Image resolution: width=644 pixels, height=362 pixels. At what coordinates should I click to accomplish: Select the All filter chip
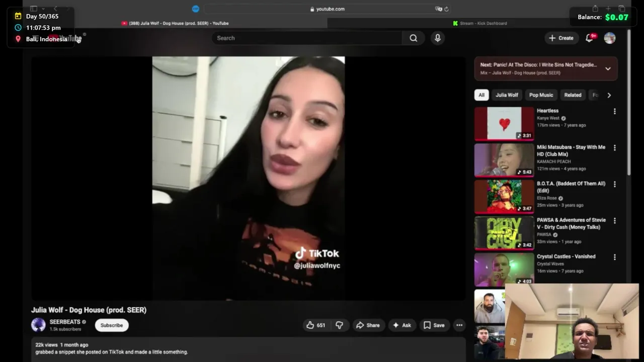[481, 95]
